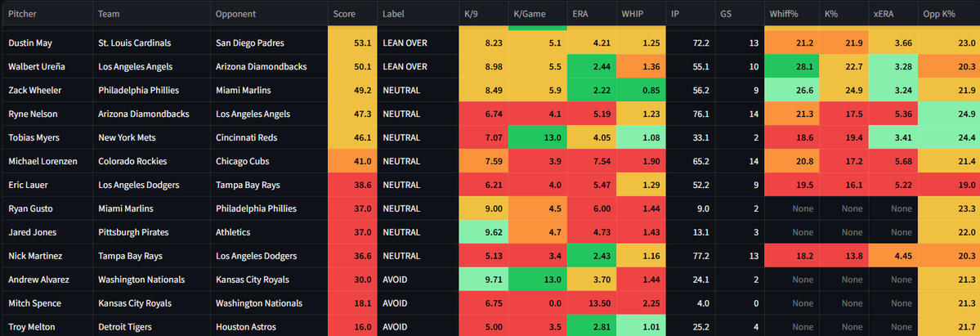Select the 2.25 WHIP cell

pos(642,303)
